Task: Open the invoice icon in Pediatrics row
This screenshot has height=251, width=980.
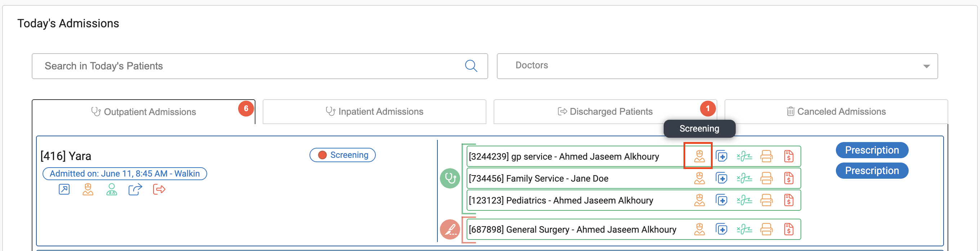Action: pyautogui.click(x=788, y=200)
